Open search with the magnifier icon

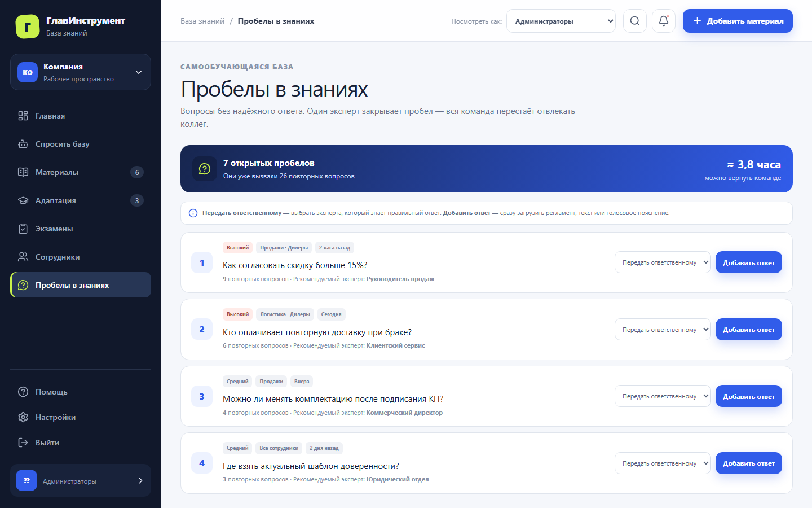635,21
